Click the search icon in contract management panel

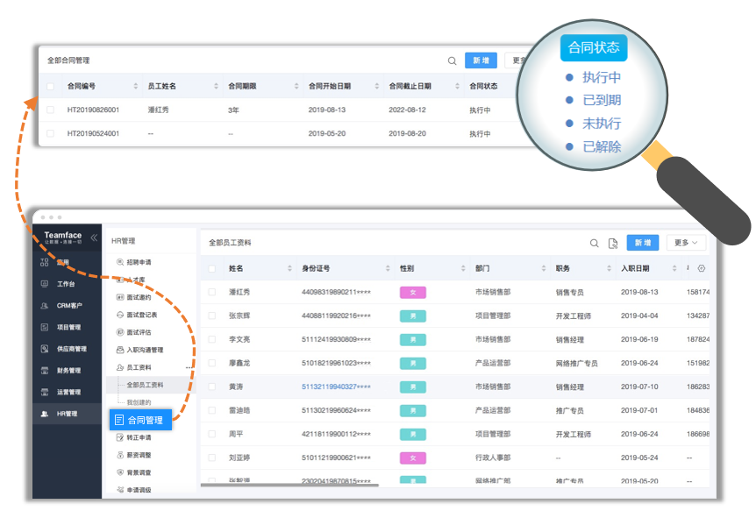click(x=453, y=60)
